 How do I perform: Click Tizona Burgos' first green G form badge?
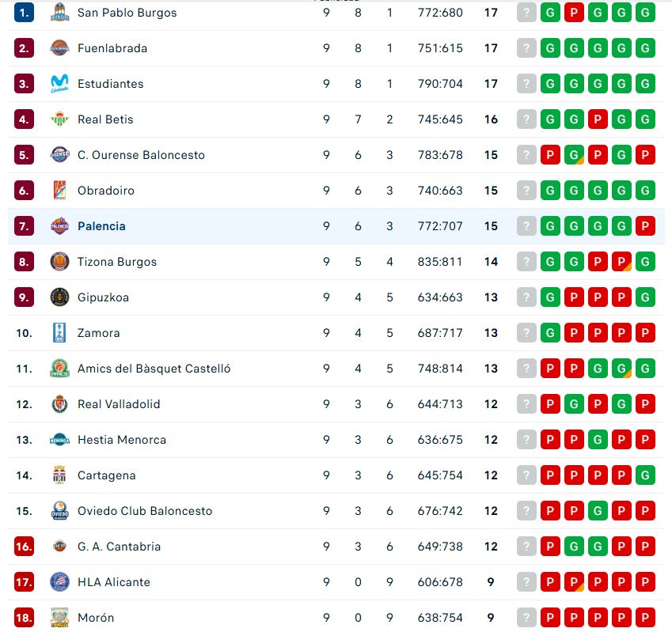click(550, 262)
